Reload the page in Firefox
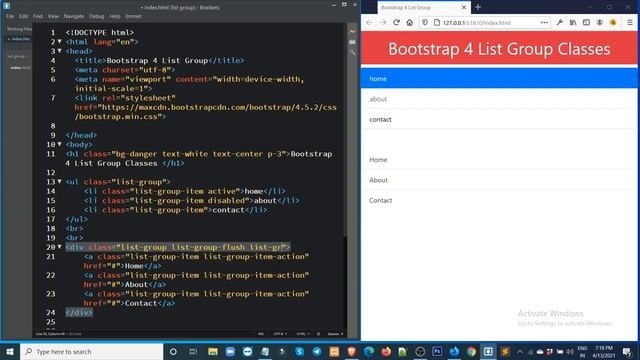The height and width of the screenshot is (360, 640). (x=396, y=22)
